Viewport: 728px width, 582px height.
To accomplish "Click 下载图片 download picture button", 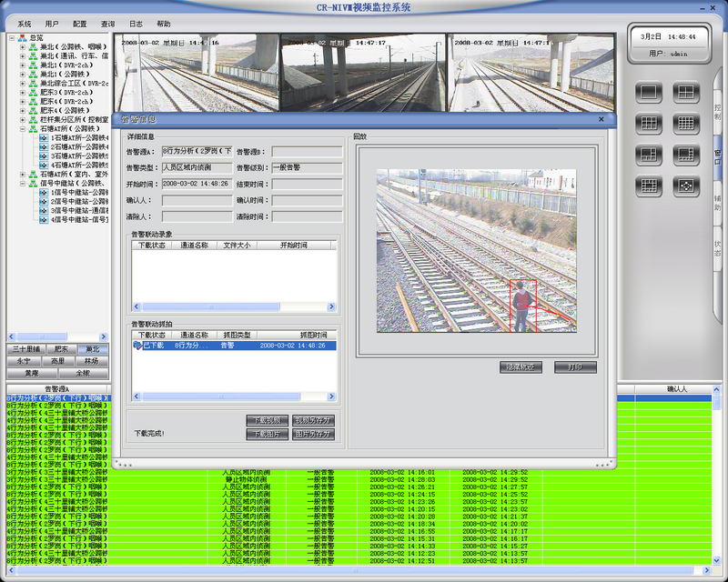I will [267, 434].
